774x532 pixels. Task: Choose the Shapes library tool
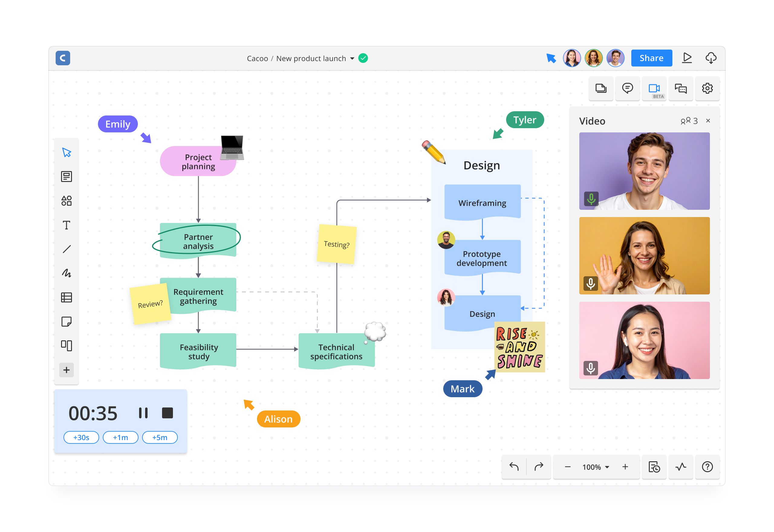pos(66,201)
